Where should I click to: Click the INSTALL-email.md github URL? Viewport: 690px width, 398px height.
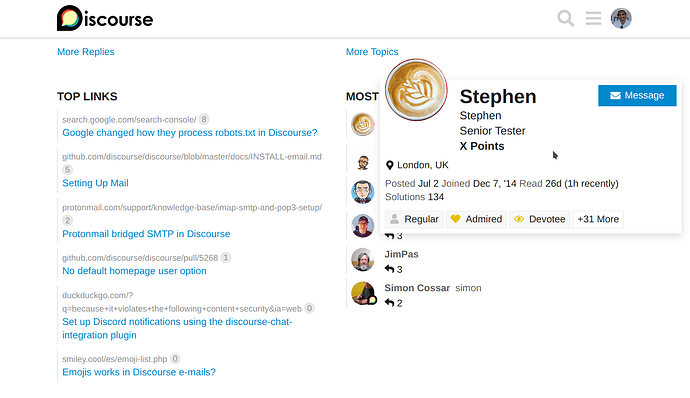[x=192, y=157]
